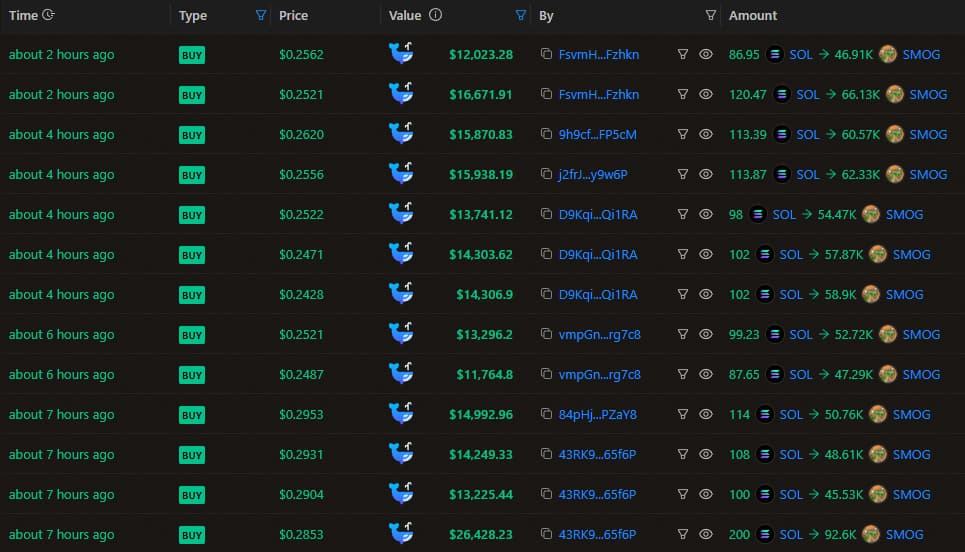Image resolution: width=965 pixels, height=552 pixels.
Task: Click the SMOG coin icon in 92.6K row
Action: 871,534
